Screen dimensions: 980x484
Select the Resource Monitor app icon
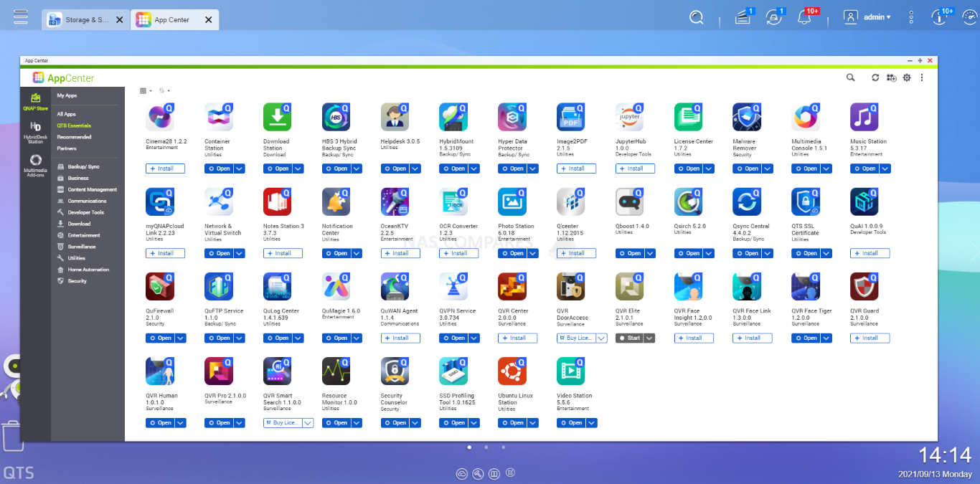(336, 371)
